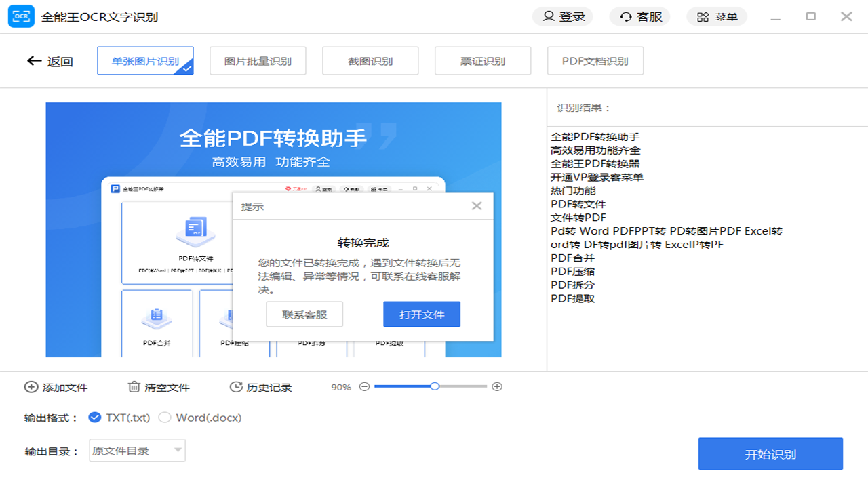Switch to the PDF文档识别 tab
The image size is (868, 488).
pyautogui.click(x=595, y=60)
